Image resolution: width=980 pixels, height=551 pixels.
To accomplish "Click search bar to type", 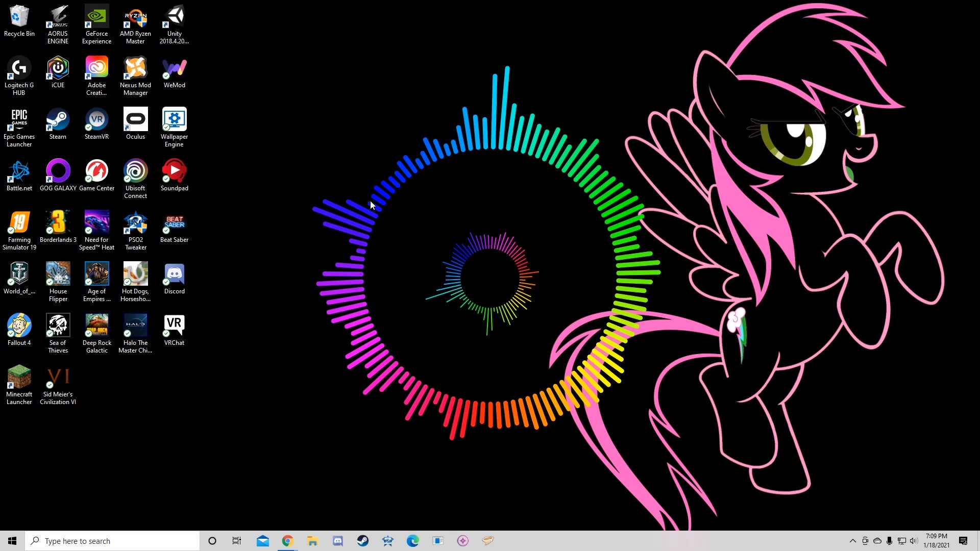I will click(x=113, y=540).
